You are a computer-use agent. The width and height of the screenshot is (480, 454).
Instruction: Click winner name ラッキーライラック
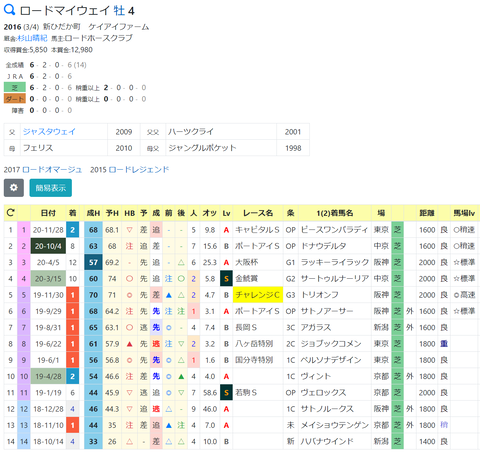[335, 262]
